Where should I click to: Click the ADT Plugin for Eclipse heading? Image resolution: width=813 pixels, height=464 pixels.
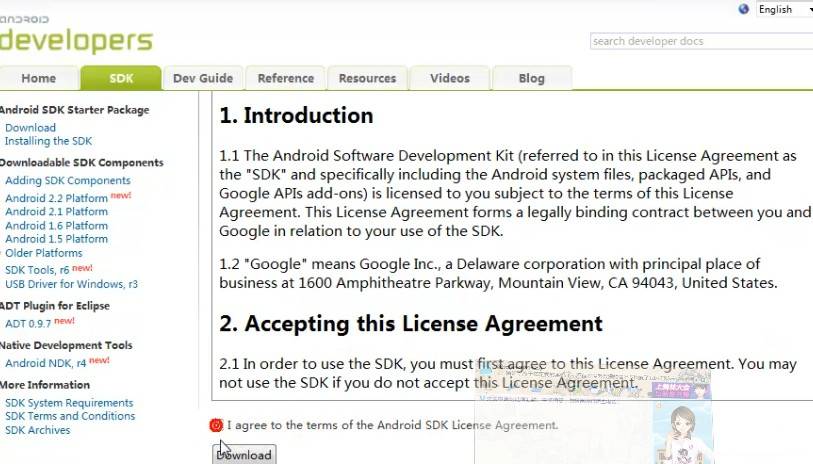(55, 306)
